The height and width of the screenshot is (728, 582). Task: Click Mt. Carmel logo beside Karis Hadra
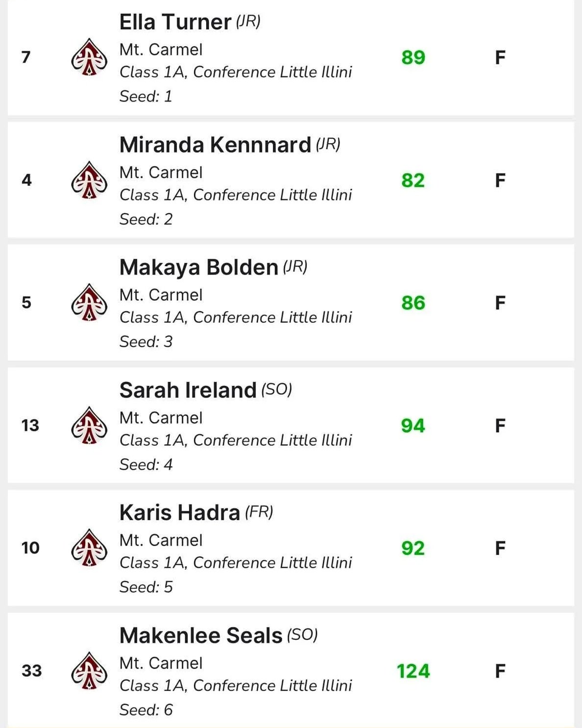89,548
